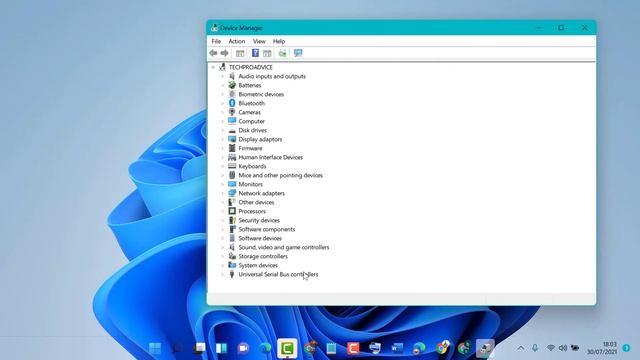Expand the Display adaptors category arrow
This screenshot has height=360, width=640.
coord(222,139)
